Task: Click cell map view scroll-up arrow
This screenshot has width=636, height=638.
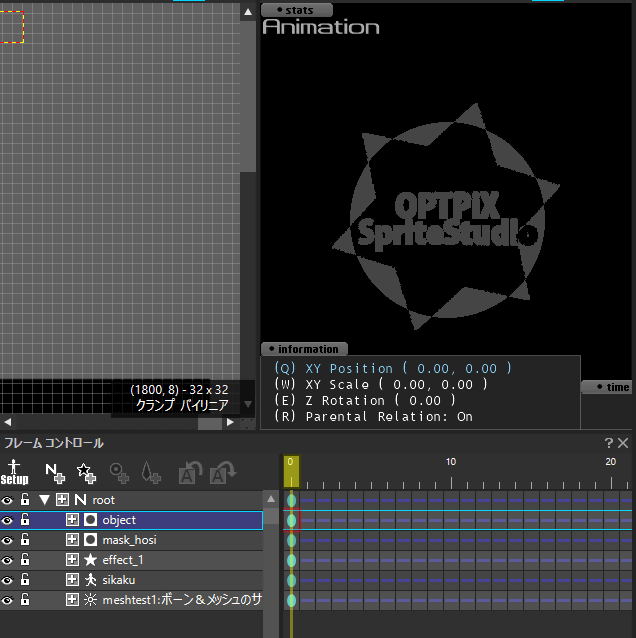Action: pyautogui.click(x=248, y=12)
